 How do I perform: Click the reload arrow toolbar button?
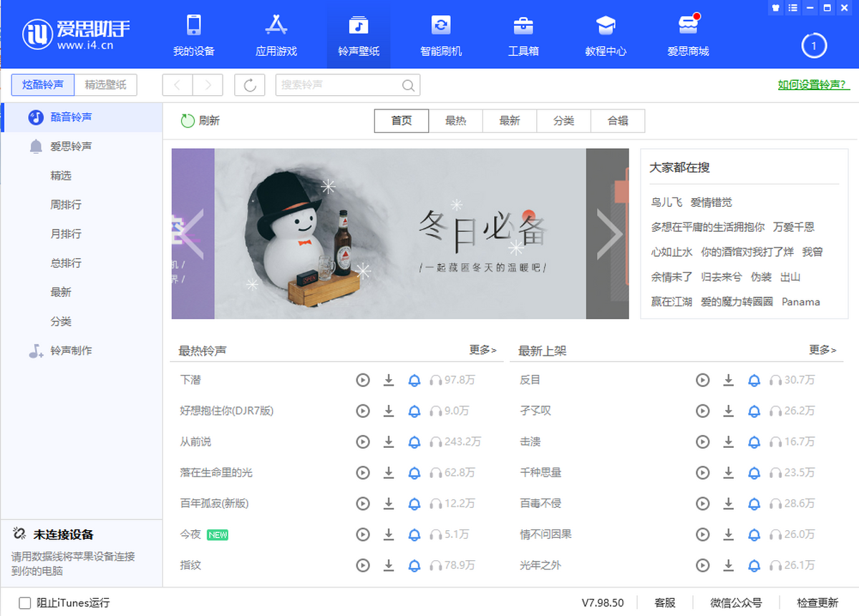[250, 85]
